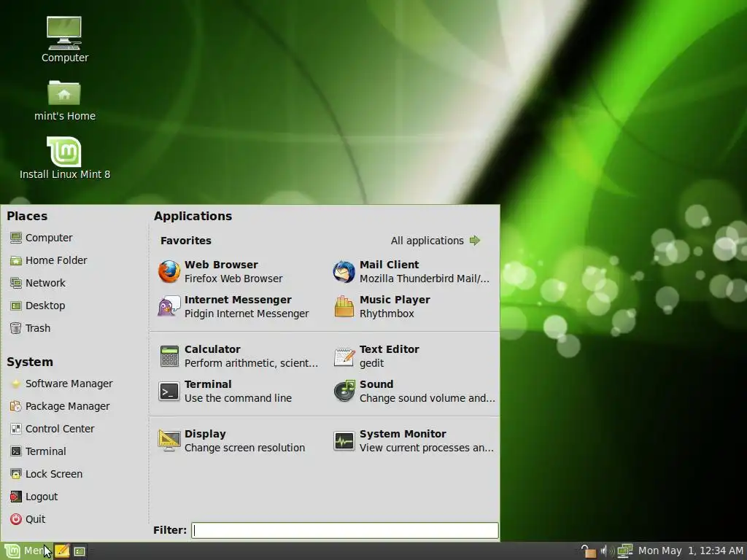Click the volume speaker tray icon
The height and width of the screenshot is (560, 747).
(x=606, y=551)
